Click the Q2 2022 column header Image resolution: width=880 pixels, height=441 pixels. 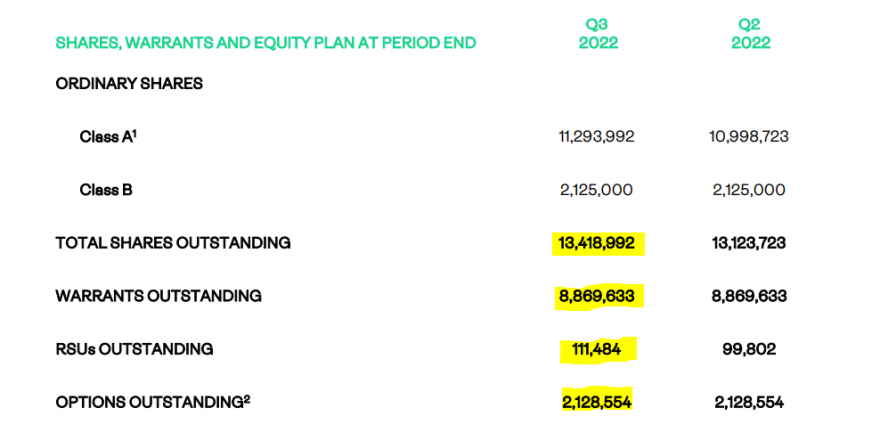point(750,34)
